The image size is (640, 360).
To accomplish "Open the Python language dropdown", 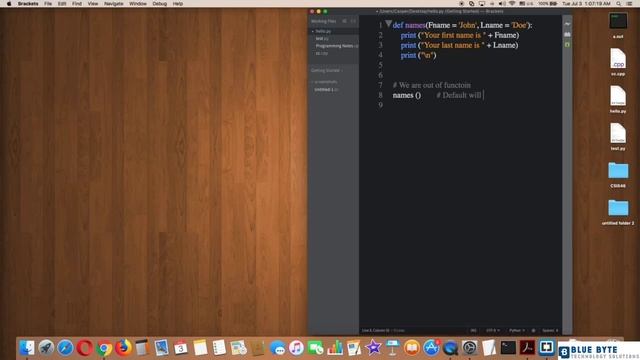I will click(516, 331).
